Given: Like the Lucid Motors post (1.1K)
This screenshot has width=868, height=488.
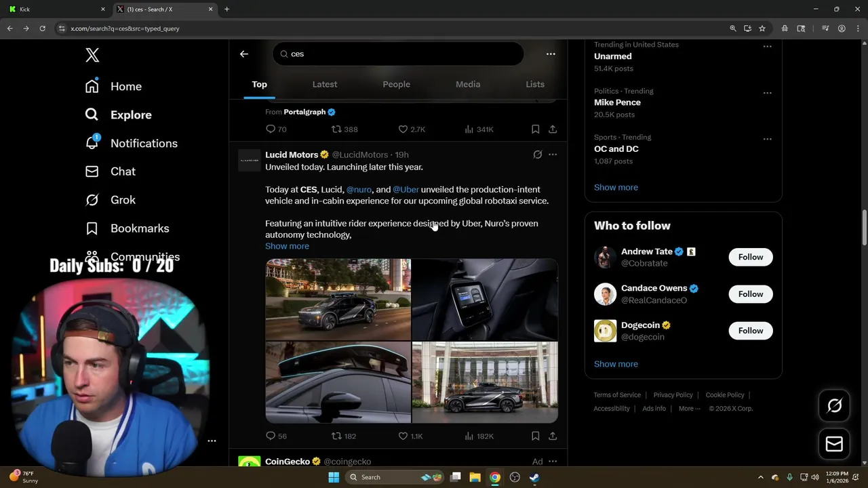Looking at the screenshot, I should point(410,436).
